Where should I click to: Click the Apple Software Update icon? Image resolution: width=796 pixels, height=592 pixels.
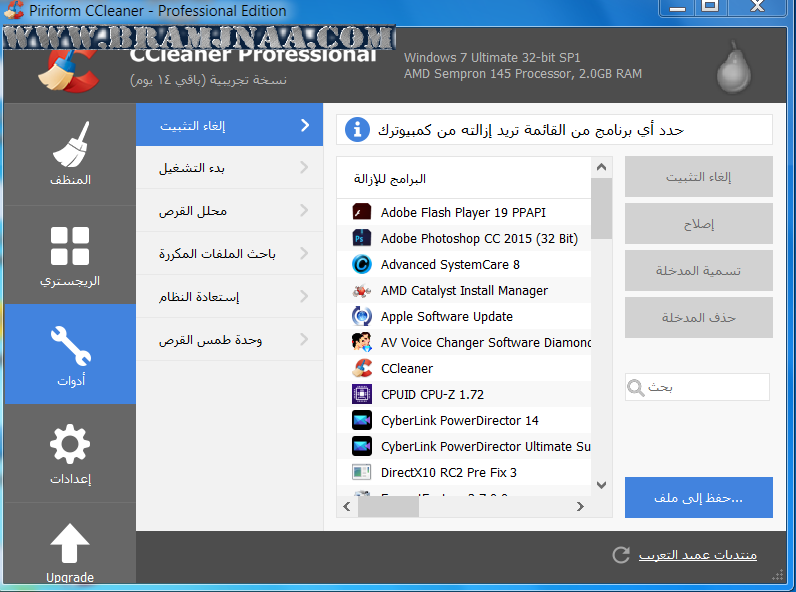[x=361, y=316]
